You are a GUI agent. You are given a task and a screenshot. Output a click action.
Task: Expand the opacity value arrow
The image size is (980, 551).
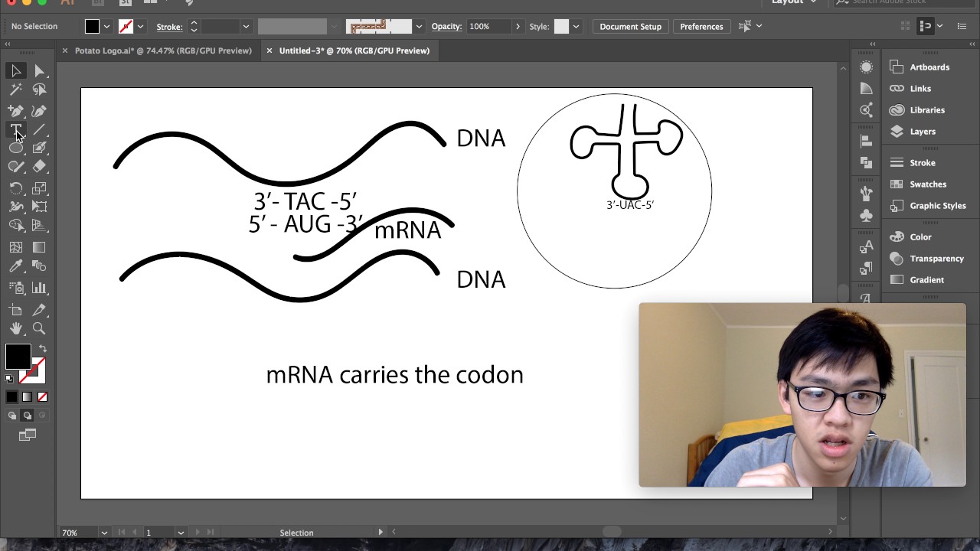518,27
